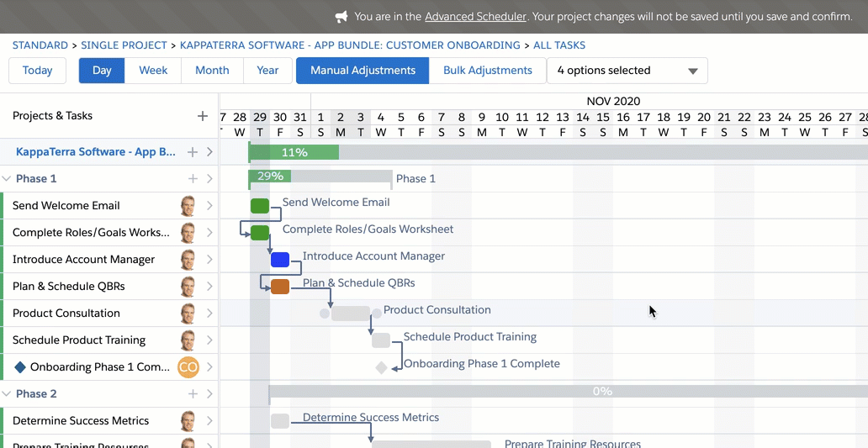Go to STANDARD breadcrumb
Image resolution: width=868 pixels, height=448 pixels.
click(x=40, y=45)
